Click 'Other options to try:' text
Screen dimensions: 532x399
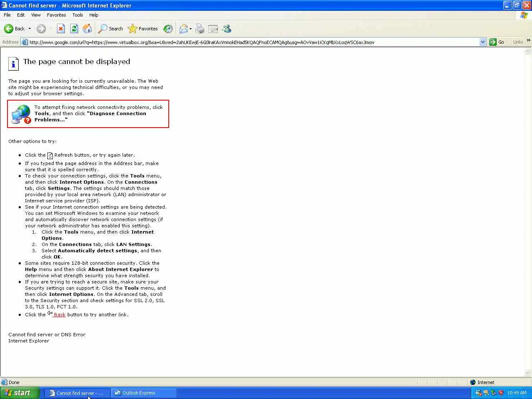point(32,141)
